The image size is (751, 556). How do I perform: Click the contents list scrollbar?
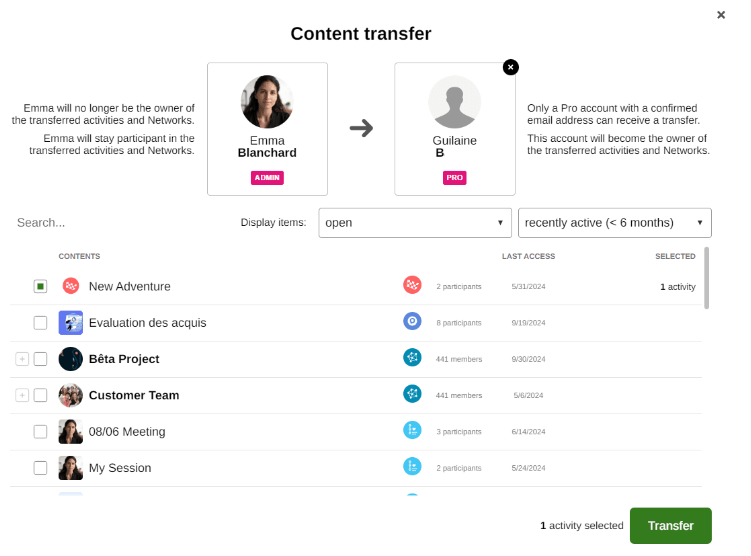click(707, 280)
